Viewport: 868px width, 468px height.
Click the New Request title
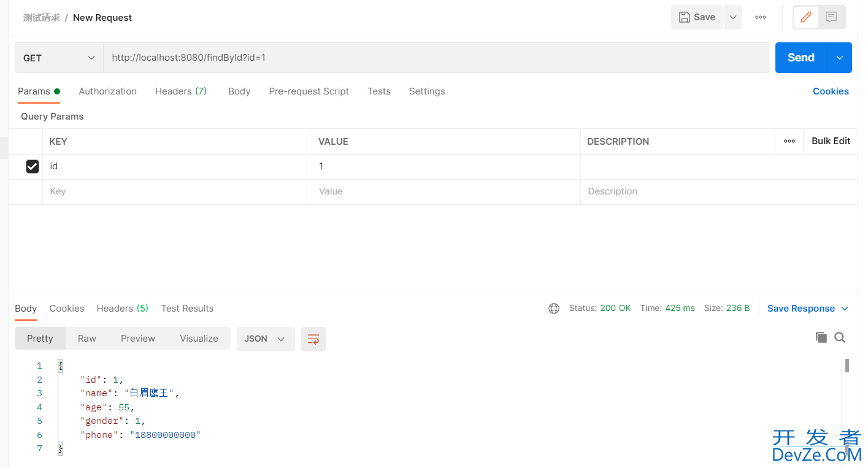point(102,18)
